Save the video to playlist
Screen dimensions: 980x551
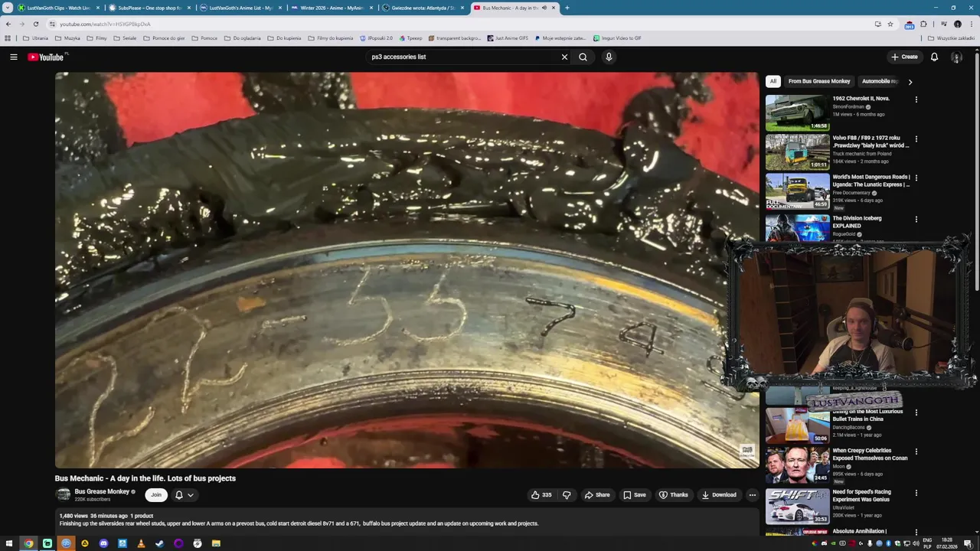(x=635, y=494)
